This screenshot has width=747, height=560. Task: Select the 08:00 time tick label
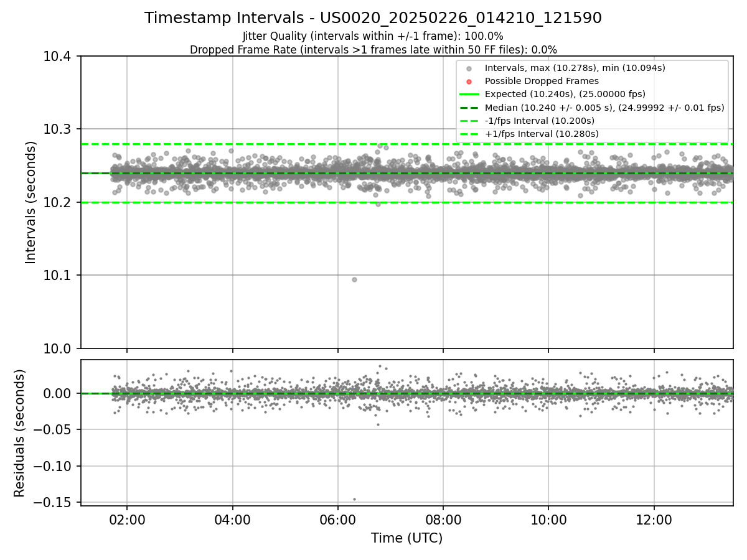443,520
